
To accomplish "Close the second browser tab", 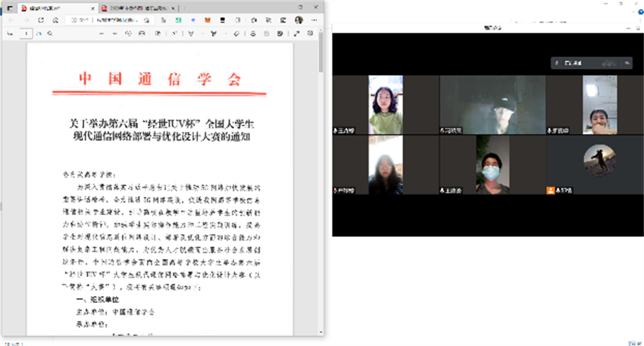I will [x=173, y=8].
